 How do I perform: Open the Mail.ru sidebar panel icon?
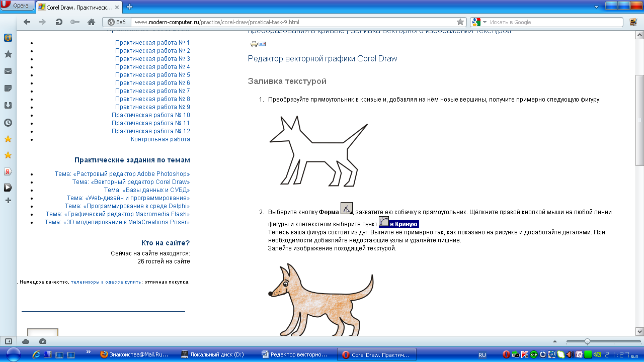pyautogui.click(x=8, y=38)
